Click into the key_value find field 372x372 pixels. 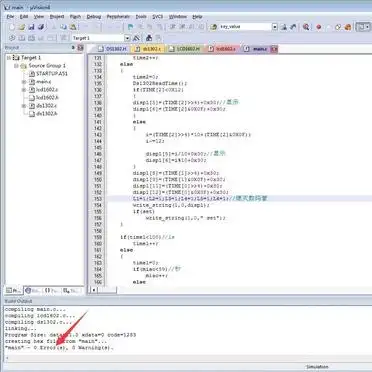coord(245,27)
